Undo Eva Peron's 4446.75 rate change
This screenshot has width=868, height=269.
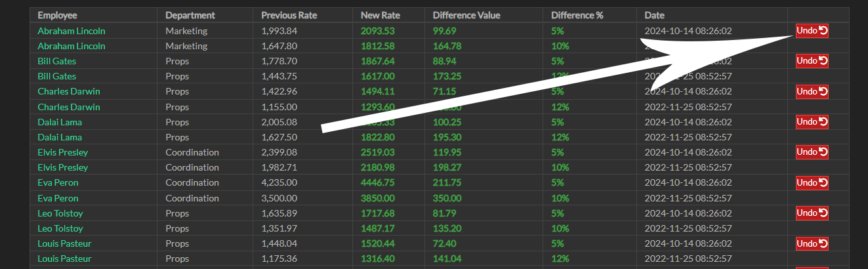point(812,182)
